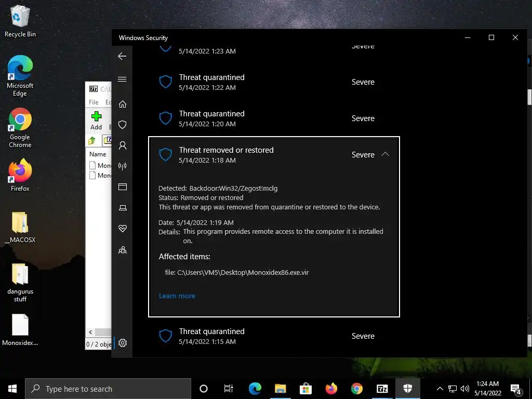Click up-folder icon in 7-Zip window
Image resolution: width=532 pixels, height=399 pixels.
pyautogui.click(x=92, y=140)
